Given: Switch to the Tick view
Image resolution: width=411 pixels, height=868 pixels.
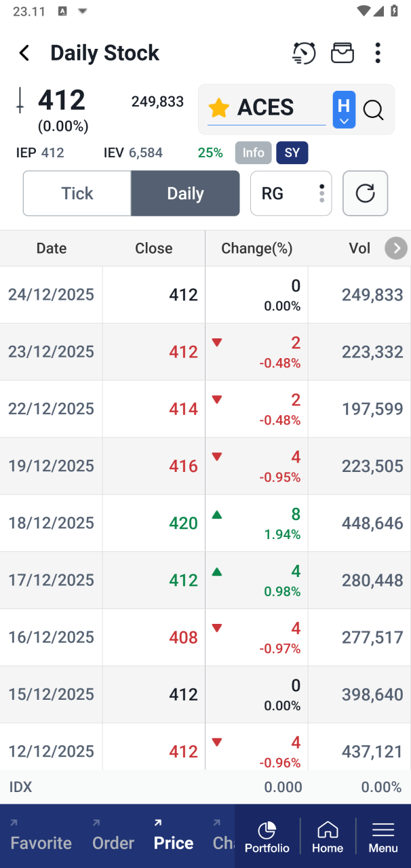Looking at the screenshot, I should [x=77, y=193].
